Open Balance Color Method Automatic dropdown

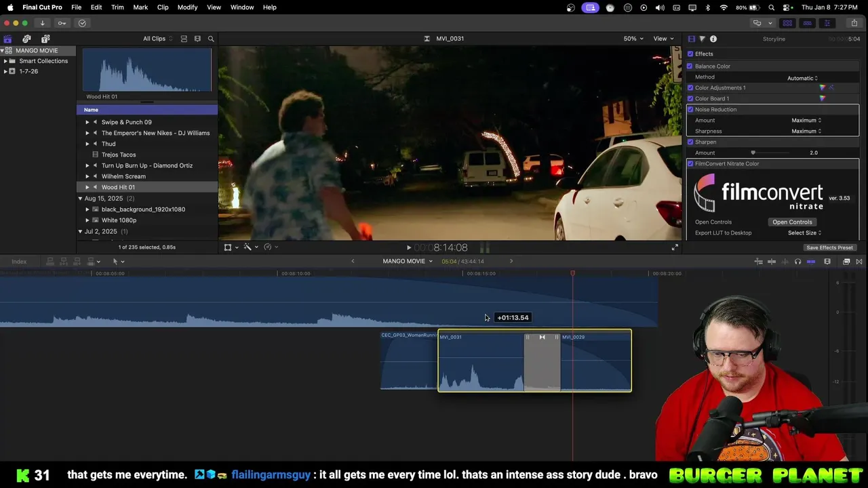(802, 78)
